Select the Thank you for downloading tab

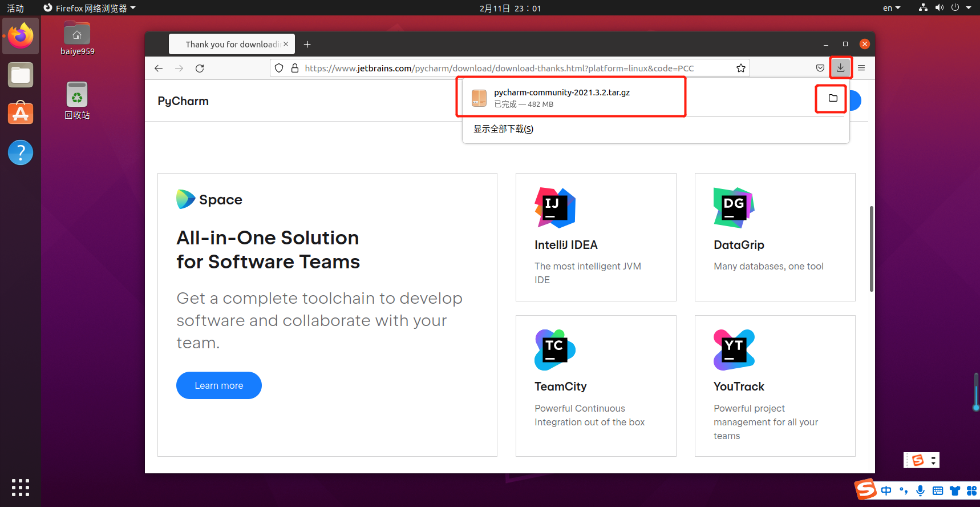pyautogui.click(x=232, y=44)
